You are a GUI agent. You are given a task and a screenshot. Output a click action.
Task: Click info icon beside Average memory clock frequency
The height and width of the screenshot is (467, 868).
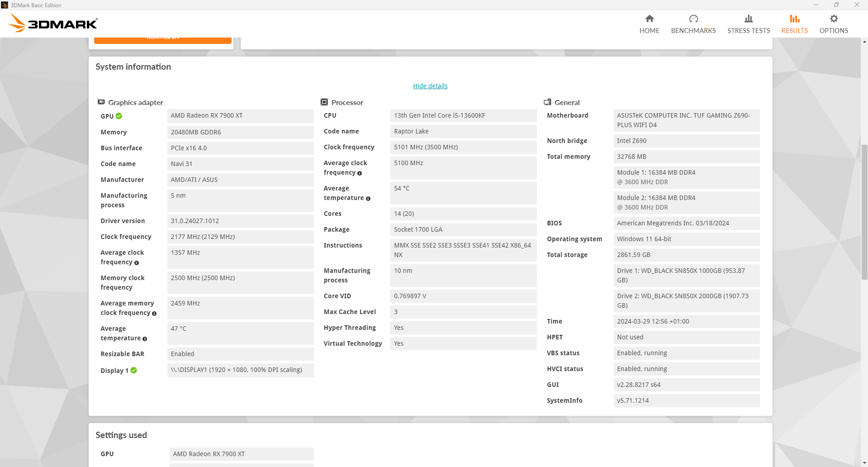154,314
